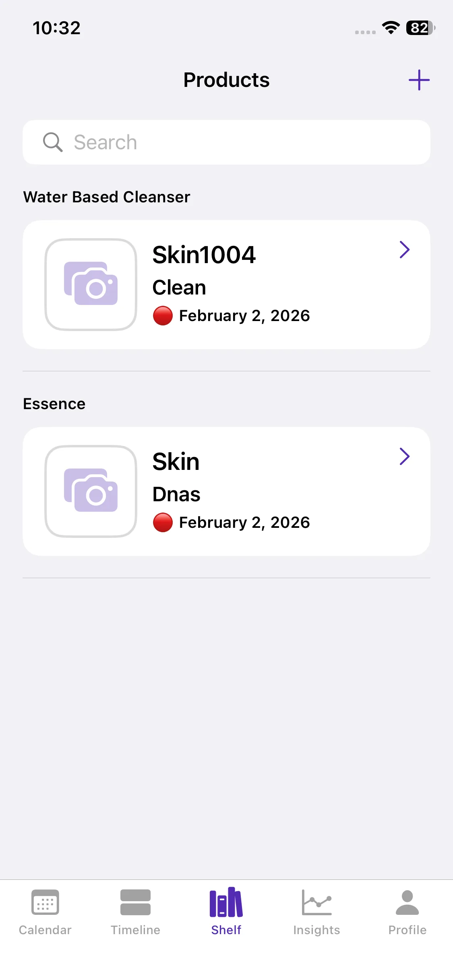Tap the battery indicator in status bar
The image size is (453, 980).
[x=420, y=28]
